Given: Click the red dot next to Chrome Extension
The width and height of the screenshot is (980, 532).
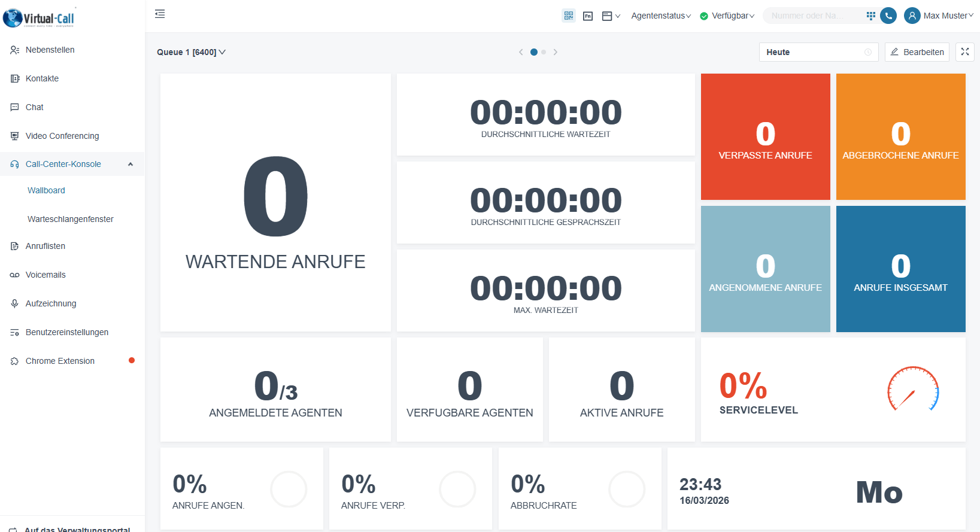Looking at the screenshot, I should click(x=132, y=360).
